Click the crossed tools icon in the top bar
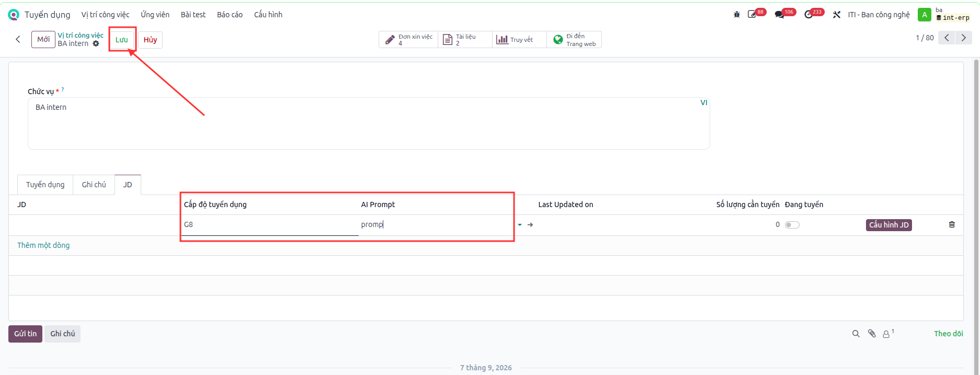 click(x=837, y=15)
